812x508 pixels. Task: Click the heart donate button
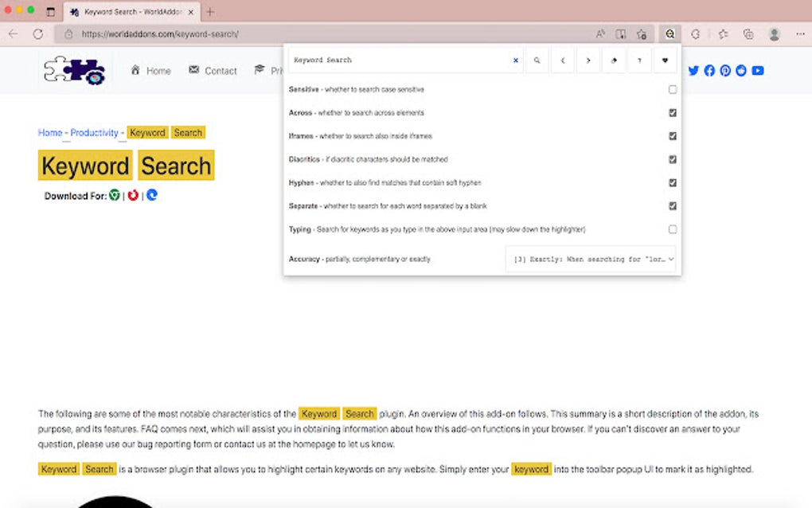pos(665,60)
